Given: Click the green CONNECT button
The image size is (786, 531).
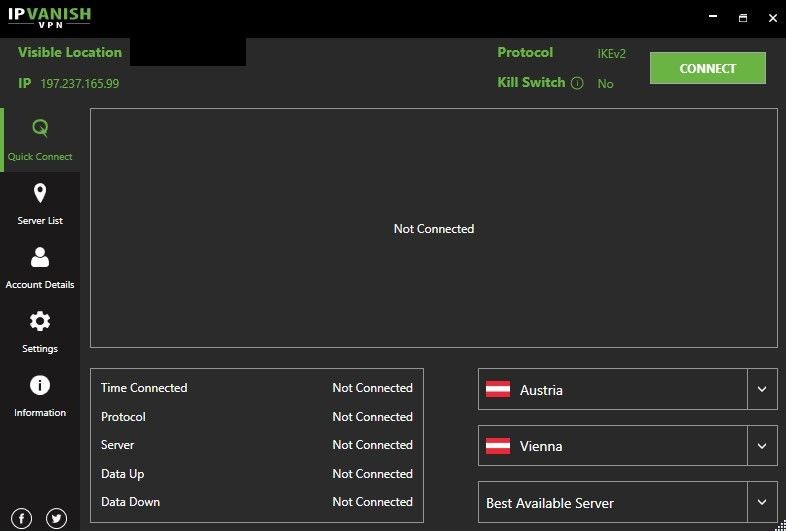Looking at the screenshot, I should 707,68.
